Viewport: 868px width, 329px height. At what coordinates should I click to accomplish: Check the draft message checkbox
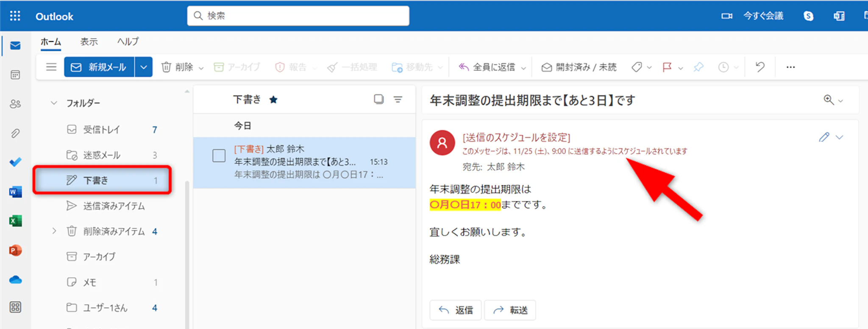coord(219,156)
